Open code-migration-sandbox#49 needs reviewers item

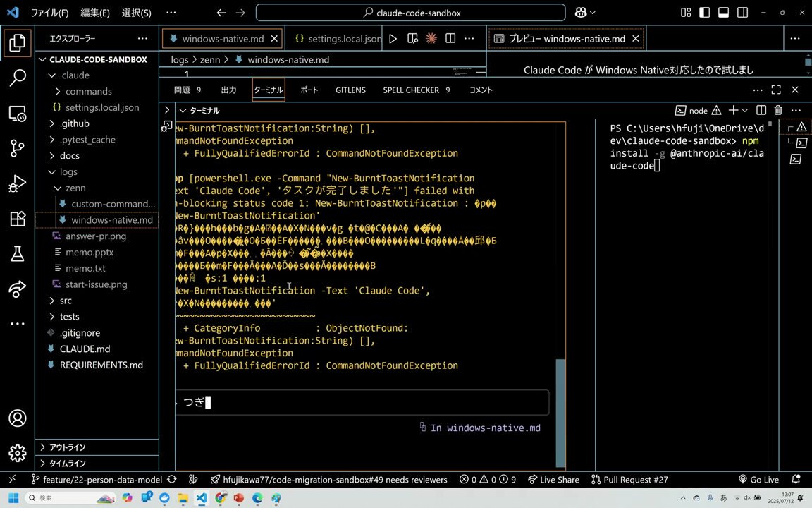[x=329, y=480]
